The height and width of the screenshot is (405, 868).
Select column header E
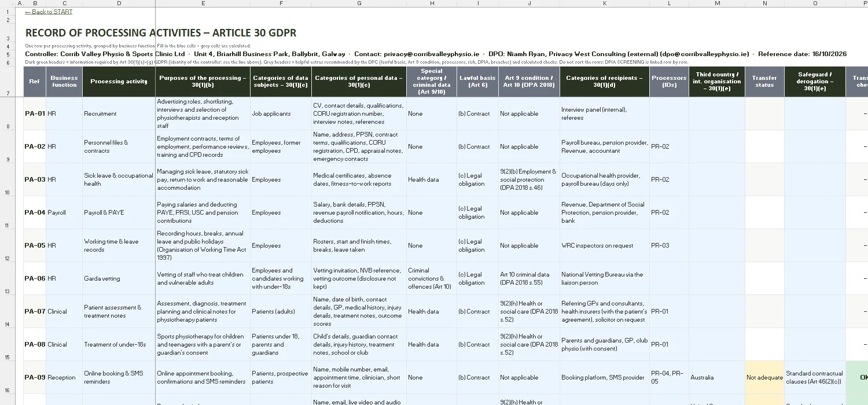(x=203, y=3)
